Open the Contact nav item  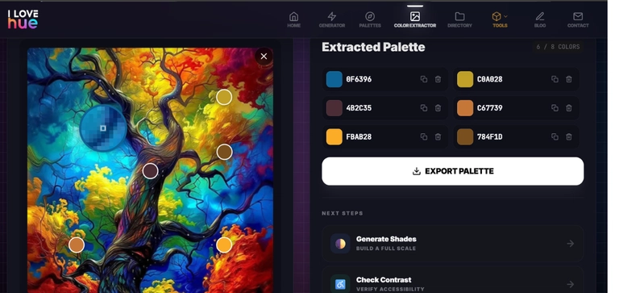click(x=578, y=19)
